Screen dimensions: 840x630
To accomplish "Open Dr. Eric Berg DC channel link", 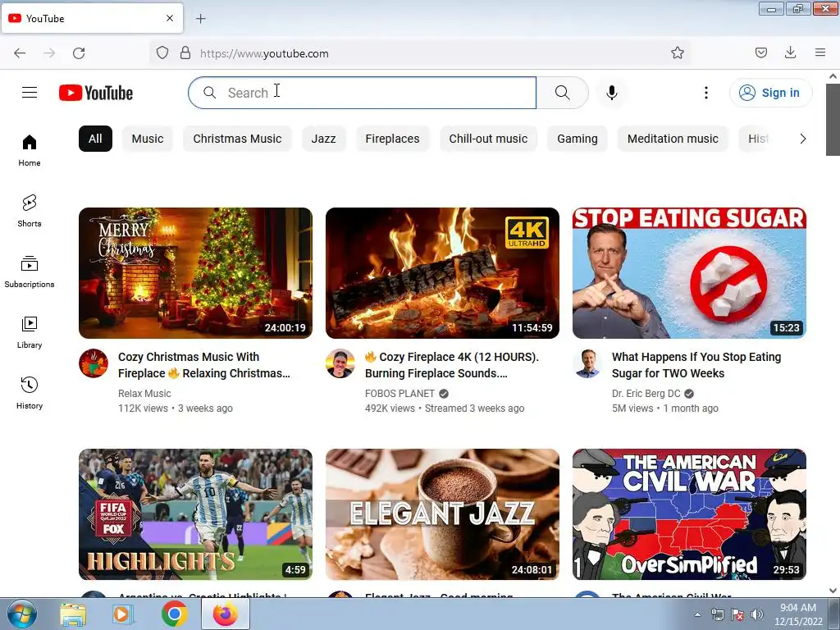I will [x=646, y=393].
